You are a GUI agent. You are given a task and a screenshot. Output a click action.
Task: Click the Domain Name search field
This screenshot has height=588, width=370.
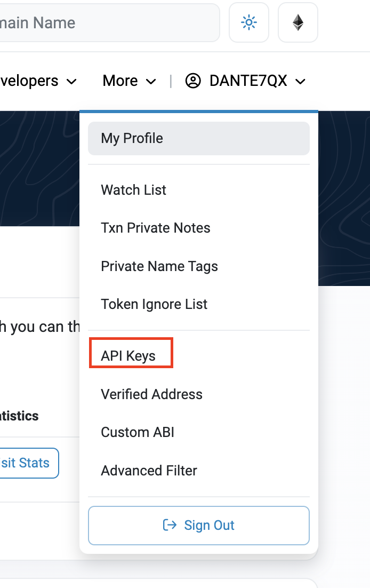point(107,22)
